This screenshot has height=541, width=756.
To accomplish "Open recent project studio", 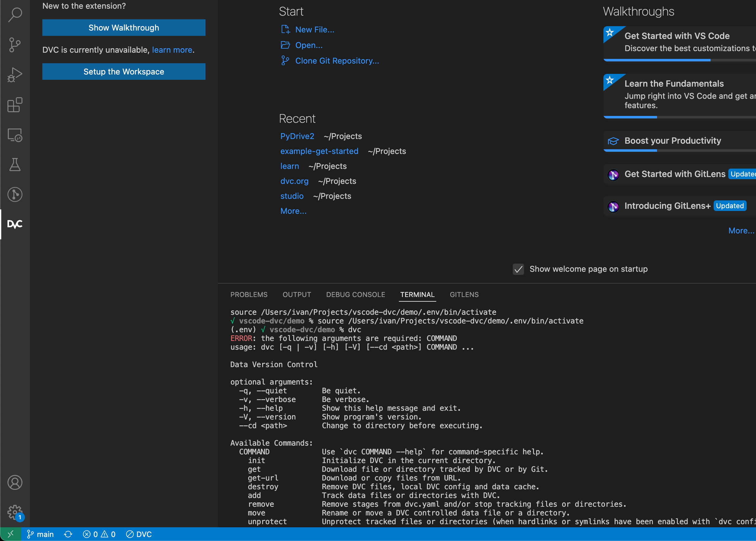I will 292,196.
